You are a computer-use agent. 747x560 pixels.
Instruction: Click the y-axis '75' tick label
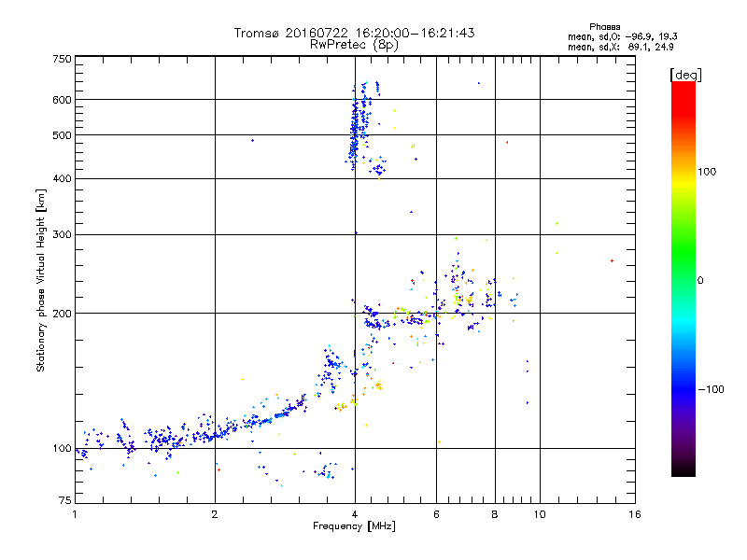pos(65,500)
